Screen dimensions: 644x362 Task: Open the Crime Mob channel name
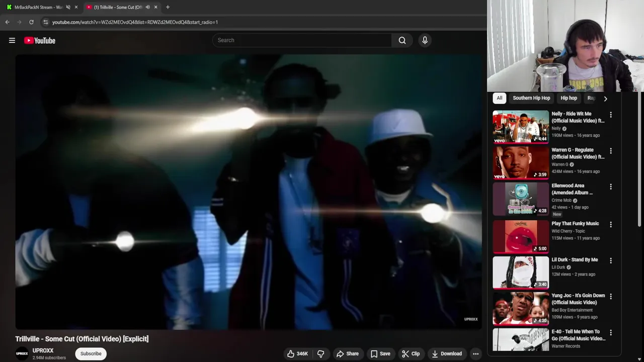coord(561,200)
